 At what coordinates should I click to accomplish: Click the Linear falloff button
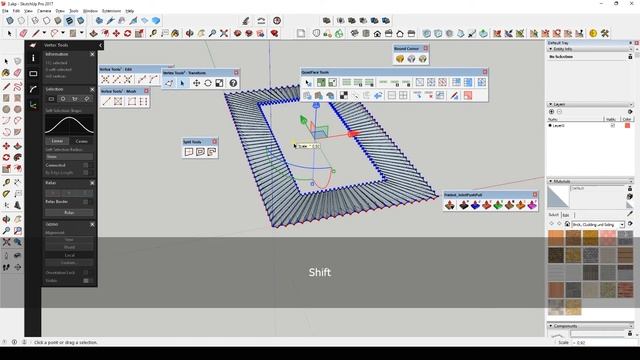tap(57, 141)
